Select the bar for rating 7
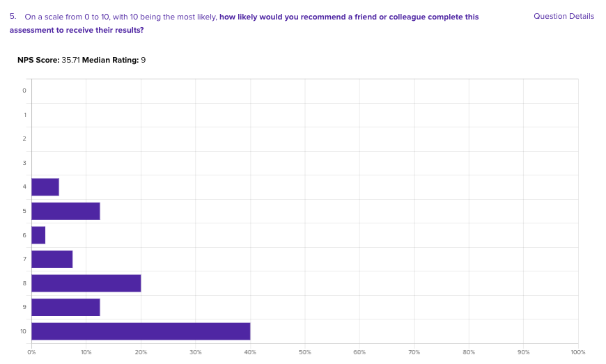Screen dimensions: 606x364 [52, 259]
